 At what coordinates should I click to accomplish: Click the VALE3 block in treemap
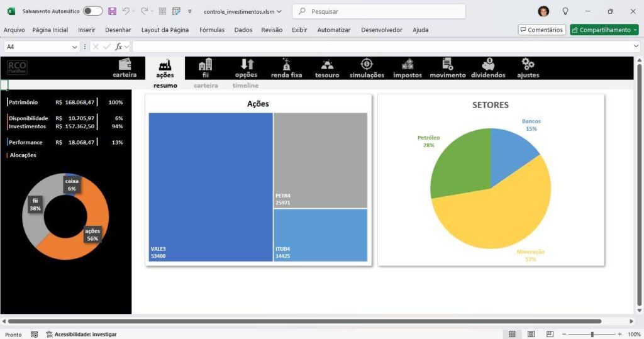[211, 187]
